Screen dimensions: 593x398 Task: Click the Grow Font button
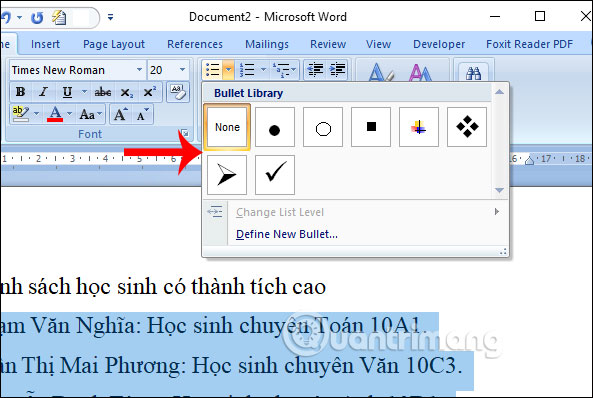(x=121, y=114)
